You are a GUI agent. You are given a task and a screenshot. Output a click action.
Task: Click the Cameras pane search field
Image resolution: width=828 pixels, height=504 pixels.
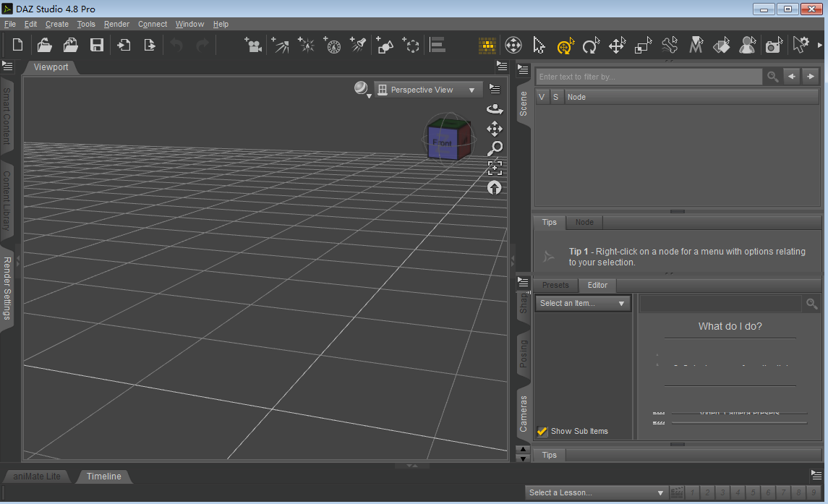click(720, 303)
